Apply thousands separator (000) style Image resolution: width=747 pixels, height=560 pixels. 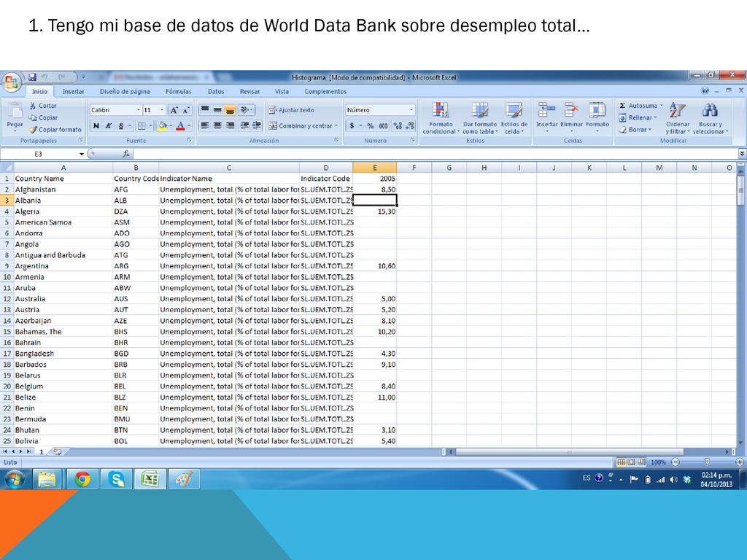point(383,125)
